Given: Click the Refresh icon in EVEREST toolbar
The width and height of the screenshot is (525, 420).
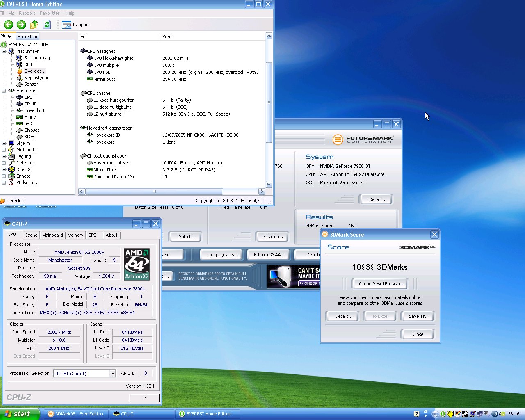Looking at the screenshot, I should tap(47, 25).
